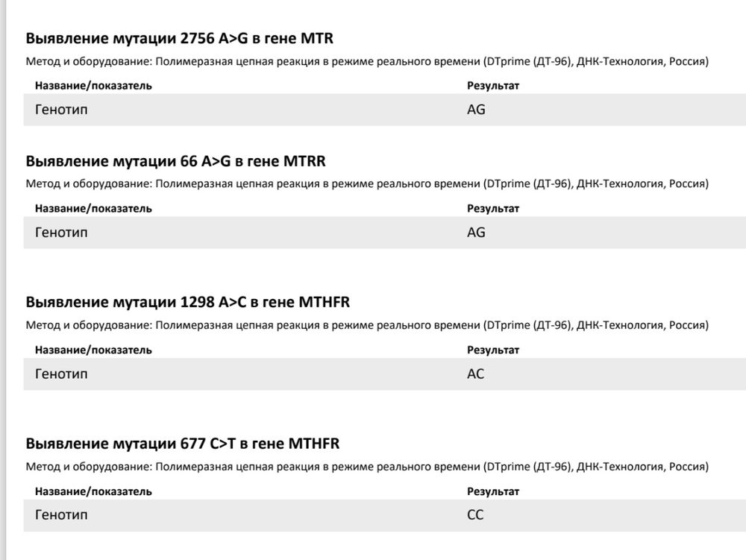Click Генотип cell under MTHFR 1298 section
746x560 pixels.
[61, 374]
